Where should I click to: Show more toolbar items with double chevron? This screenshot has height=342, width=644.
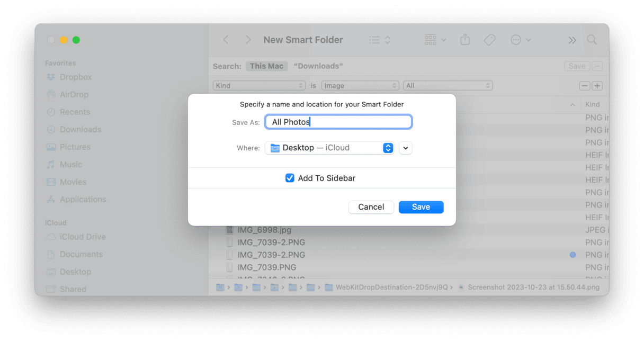pyautogui.click(x=572, y=40)
